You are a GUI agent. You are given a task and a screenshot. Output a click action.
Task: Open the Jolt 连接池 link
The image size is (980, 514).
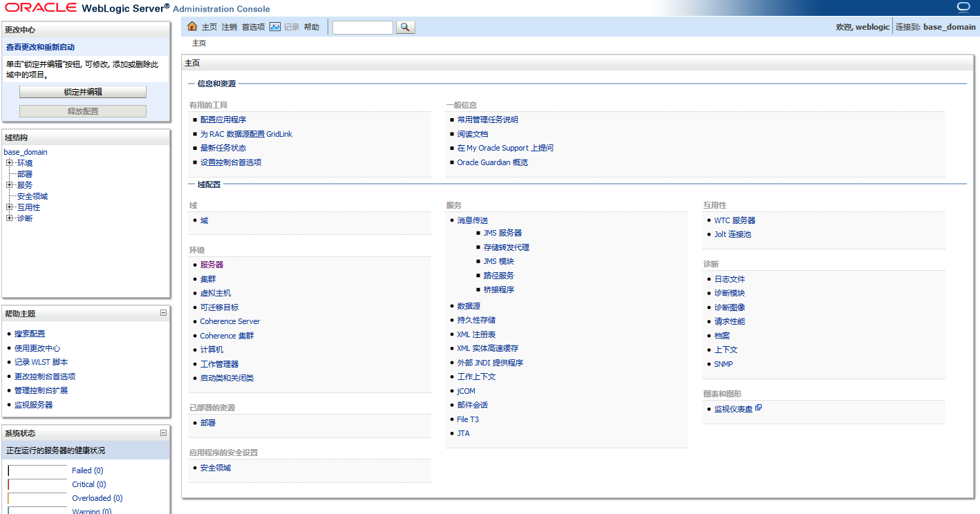(733, 234)
